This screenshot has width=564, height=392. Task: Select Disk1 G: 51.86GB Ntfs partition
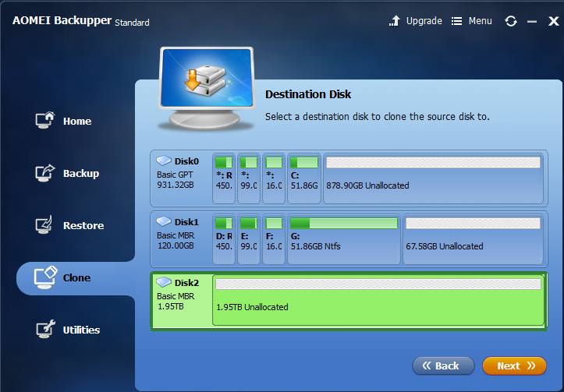click(344, 239)
